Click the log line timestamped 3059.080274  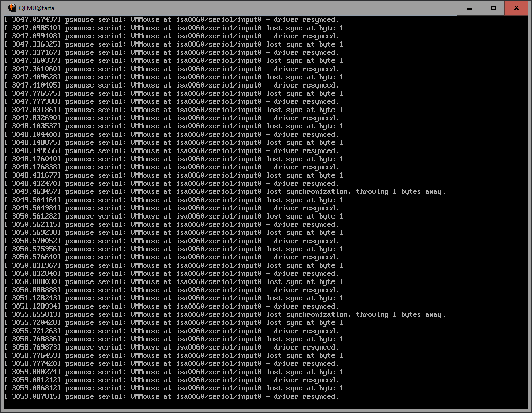(173, 372)
